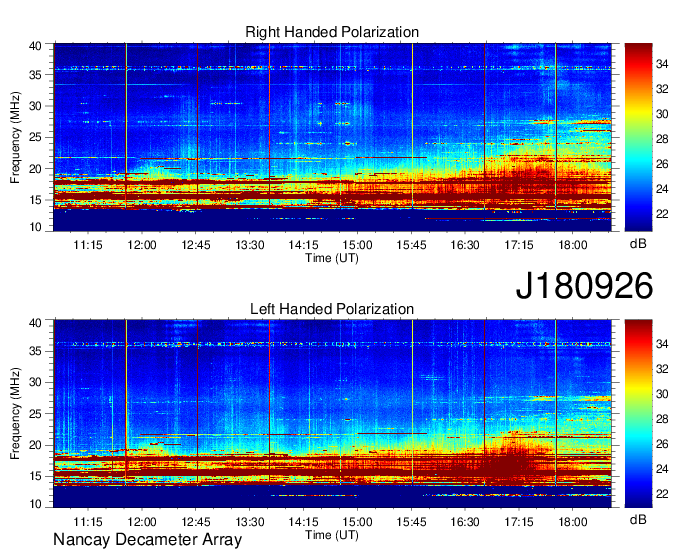680x552 pixels.
Task: Click the bottom plot's color bar
Action: [638, 414]
